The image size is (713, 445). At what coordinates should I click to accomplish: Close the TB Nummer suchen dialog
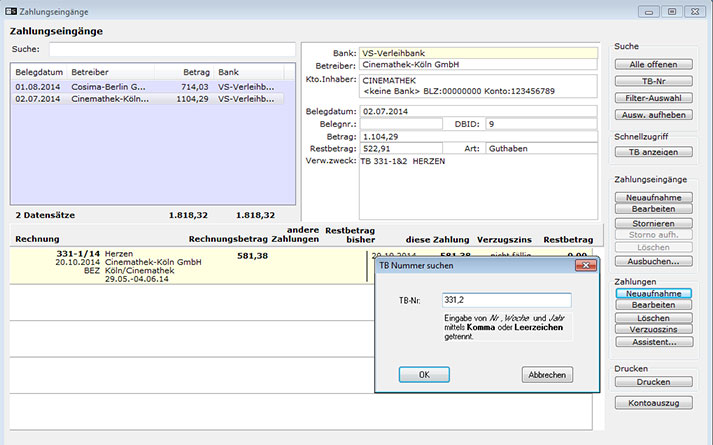click(x=585, y=266)
